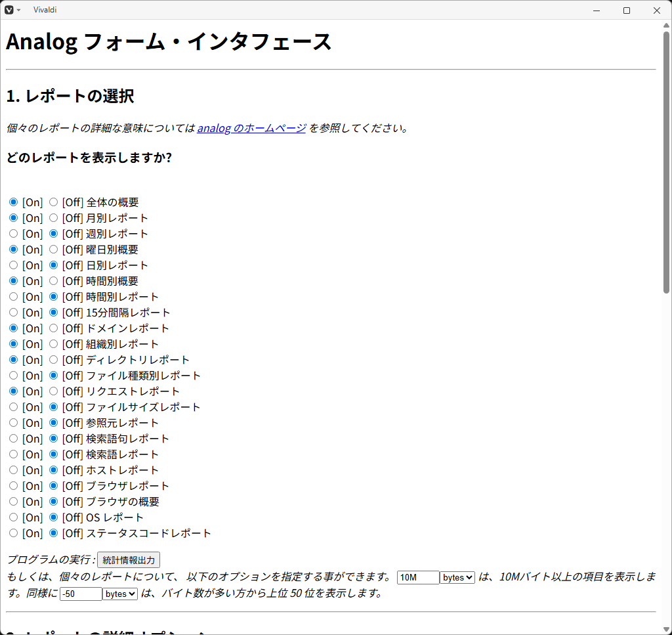Image resolution: width=672 pixels, height=635 pixels.
Task: Turn On ステータスコードレポート
Action: click(13, 533)
